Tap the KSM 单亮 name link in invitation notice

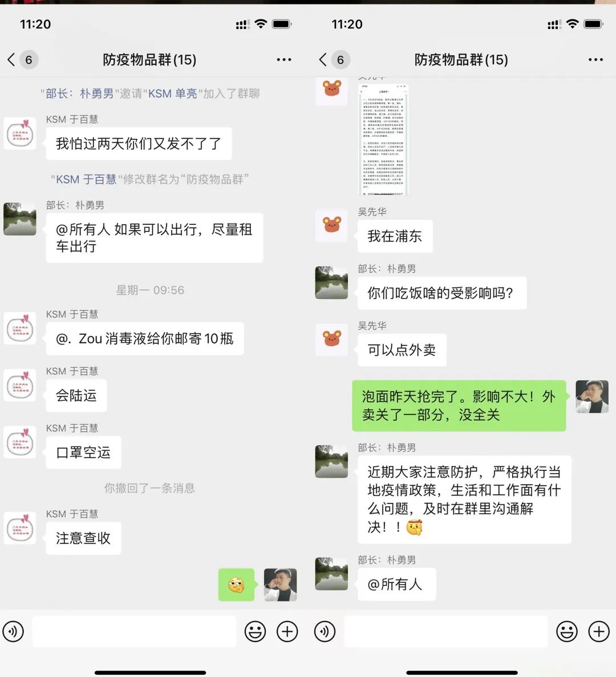coord(173,94)
